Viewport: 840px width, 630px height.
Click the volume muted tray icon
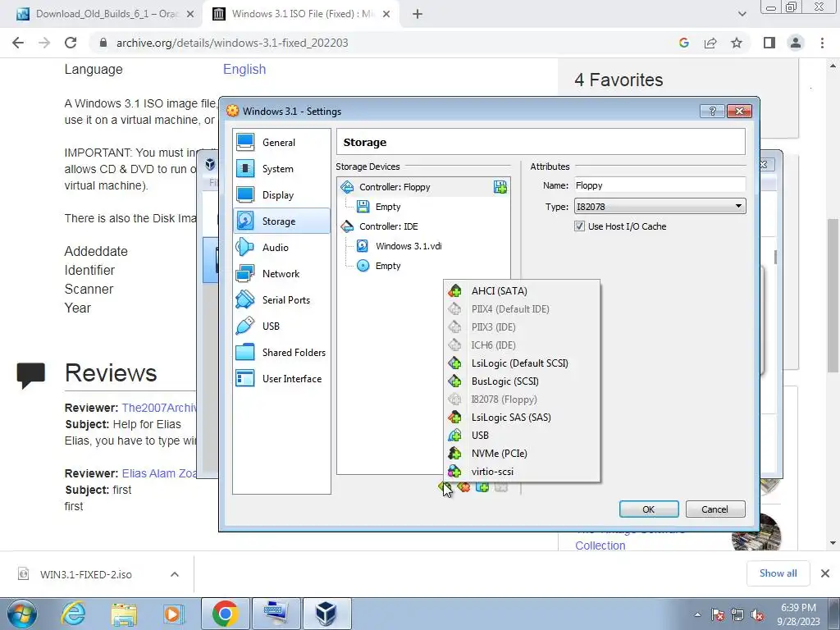tap(757, 615)
